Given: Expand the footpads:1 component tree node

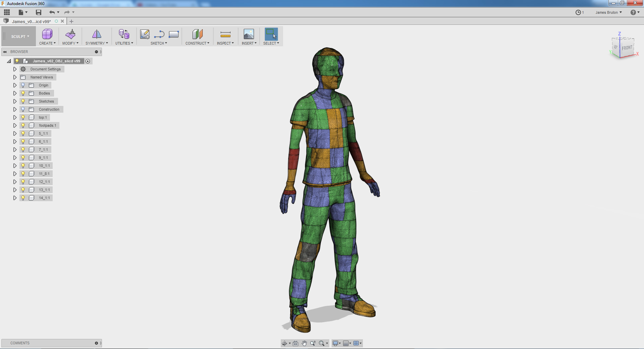Looking at the screenshot, I should point(15,125).
